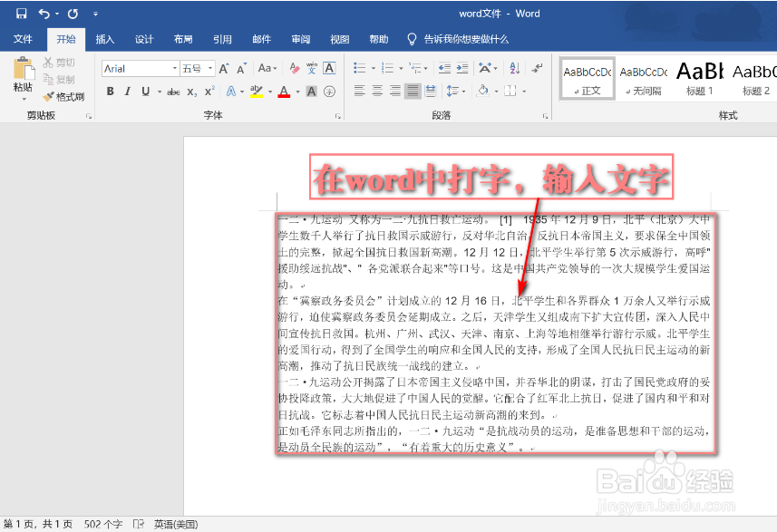Expand the 粘贴 options arrow
Viewport: 777px width, 532px height.
[x=24, y=99]
